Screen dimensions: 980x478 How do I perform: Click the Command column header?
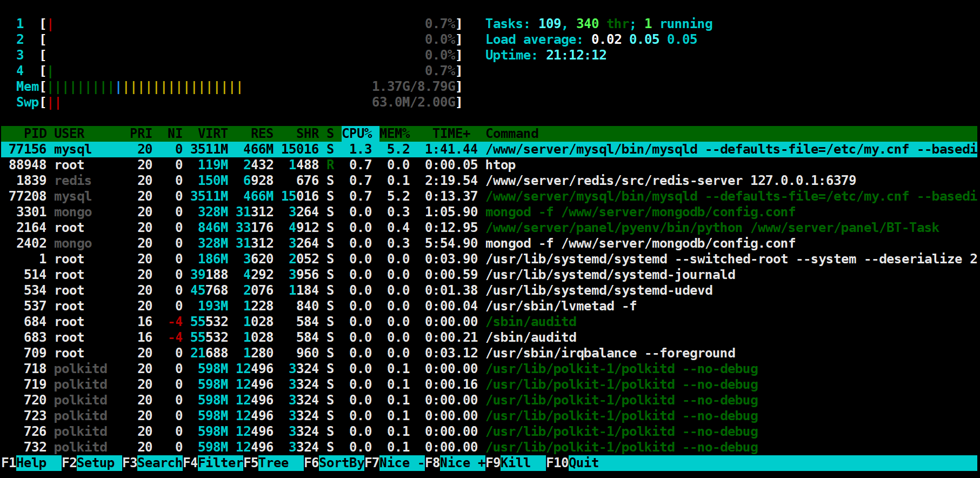[x=512, y=134]
